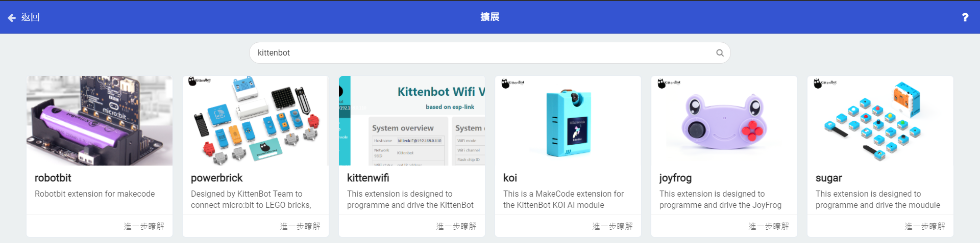The image size is (980, 243).
Task: Click the sugar extension description text
Action: pos(877,199)
